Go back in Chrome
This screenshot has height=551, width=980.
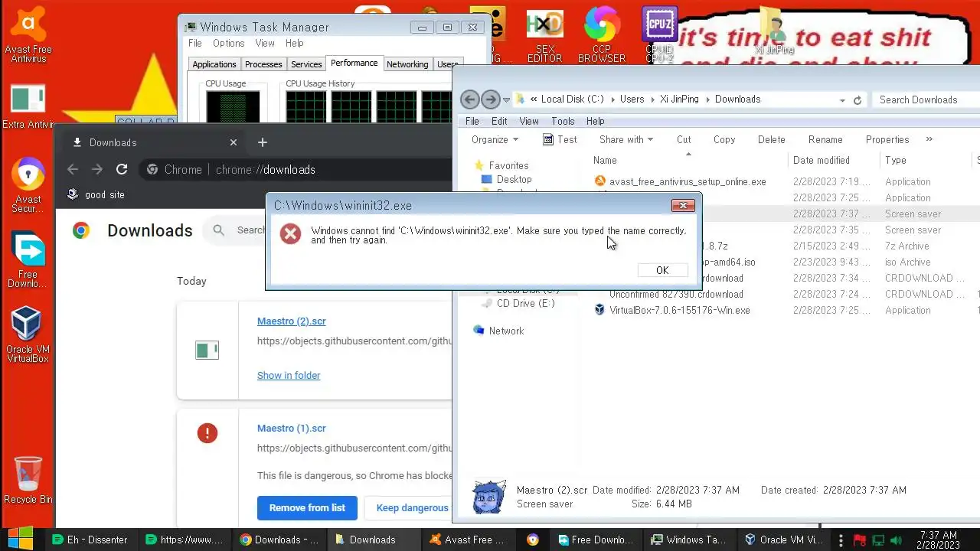[x=73, y=169]
